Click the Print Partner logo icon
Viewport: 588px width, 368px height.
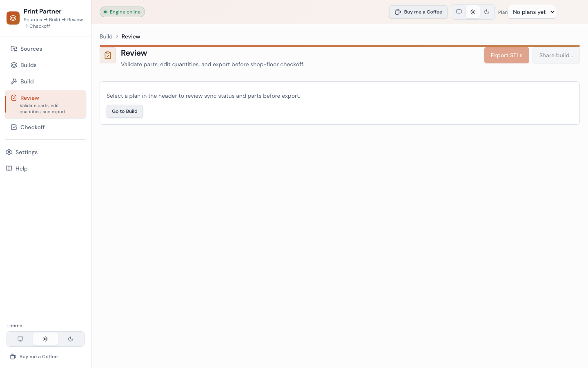pos(13,18)
